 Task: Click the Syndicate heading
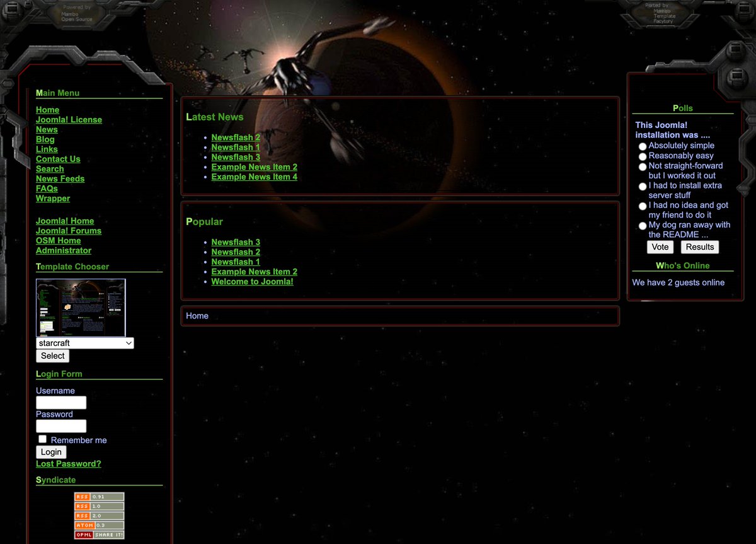click(55, 480)
